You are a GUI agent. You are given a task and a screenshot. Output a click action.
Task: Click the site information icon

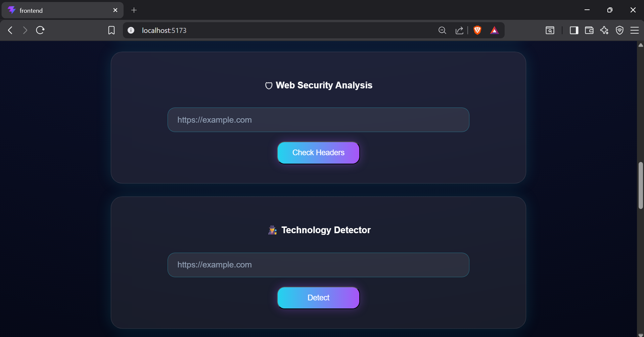point(131,30)
